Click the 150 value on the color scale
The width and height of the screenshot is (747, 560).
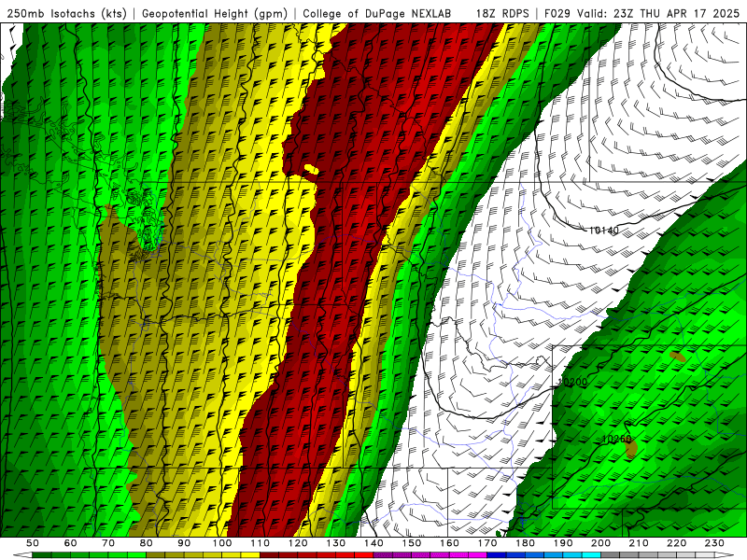pyautogui.click(x=412, y=543)
